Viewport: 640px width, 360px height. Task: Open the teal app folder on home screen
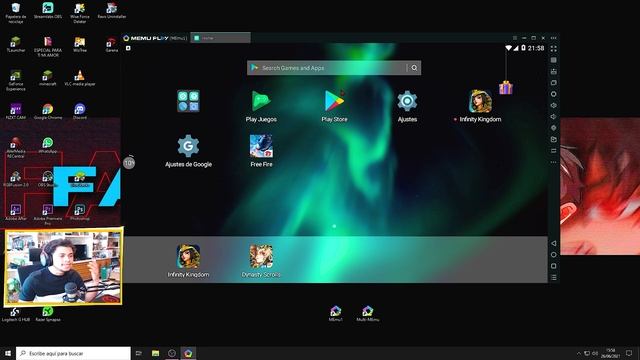coord(188,101)
